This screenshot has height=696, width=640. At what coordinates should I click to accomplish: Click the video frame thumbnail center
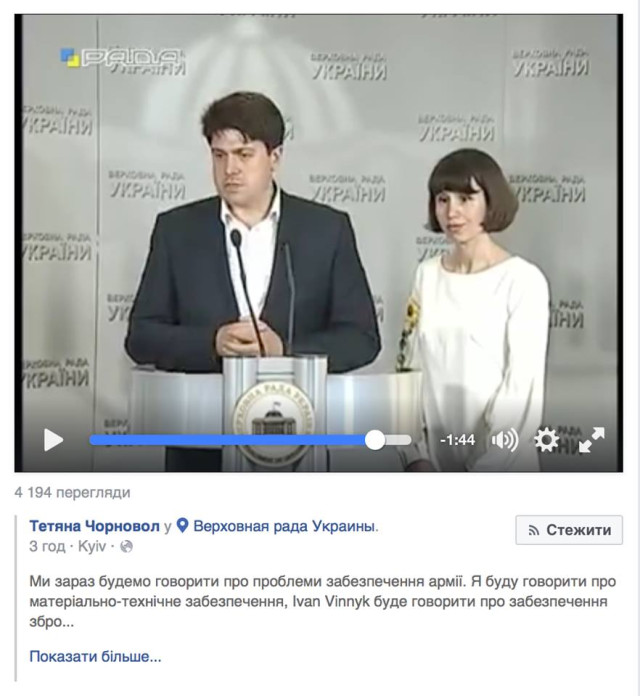(x=319, y=243)
